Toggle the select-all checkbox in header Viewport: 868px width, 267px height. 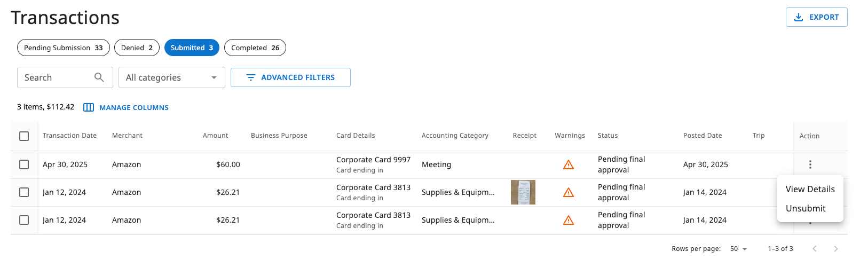[24, 136]
